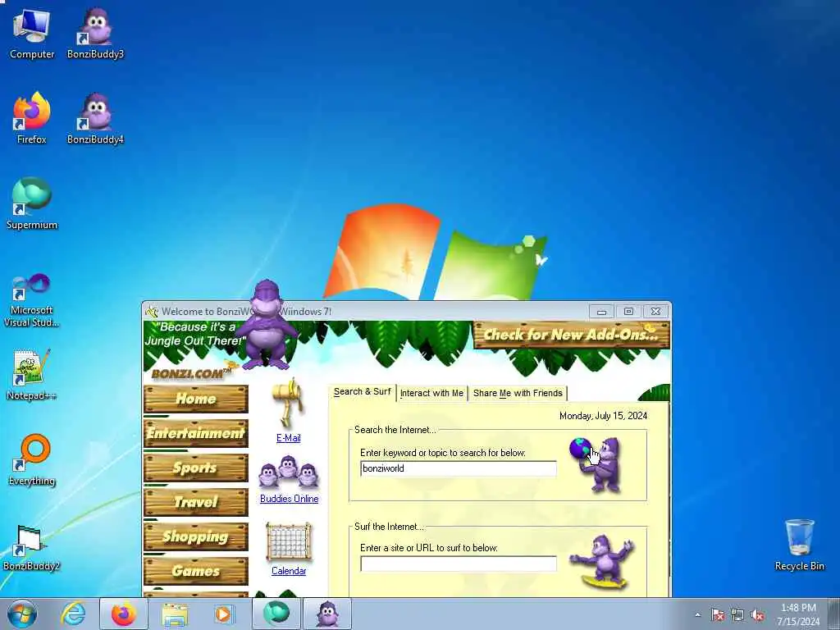This screenshot has height=630, width=840.
Task: Click the Home wooden sign button
Action: coord(195,399)
